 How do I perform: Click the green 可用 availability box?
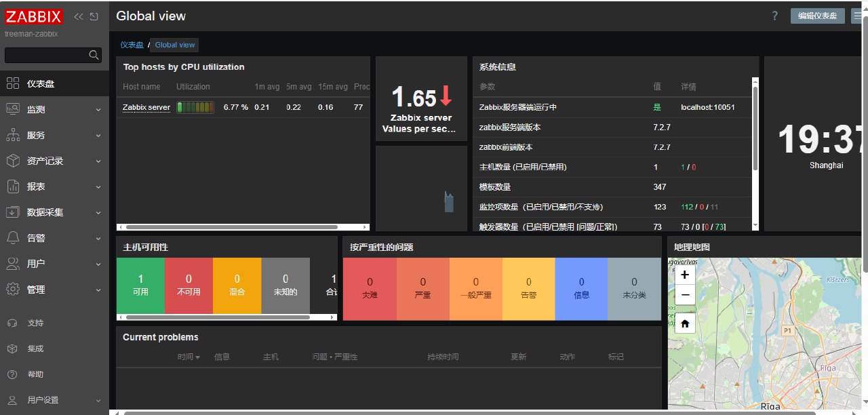pyautogui.click(x=140, y=285)
